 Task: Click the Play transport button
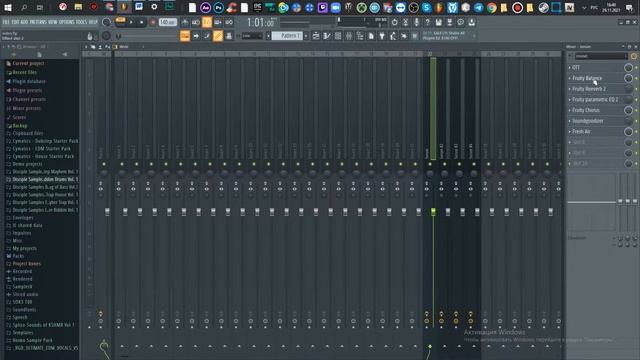click(131, 22)
